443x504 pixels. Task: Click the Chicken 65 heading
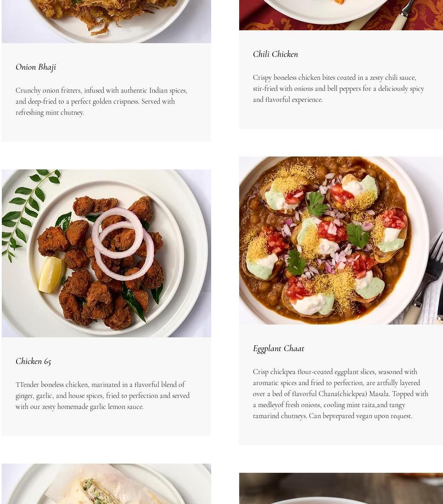(x=34, y=361)
